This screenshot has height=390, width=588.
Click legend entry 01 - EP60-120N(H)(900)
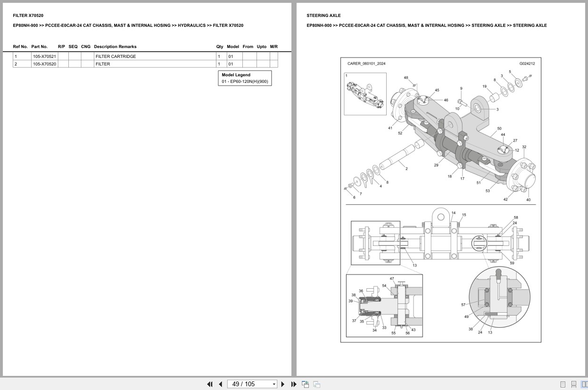point(245,81)
